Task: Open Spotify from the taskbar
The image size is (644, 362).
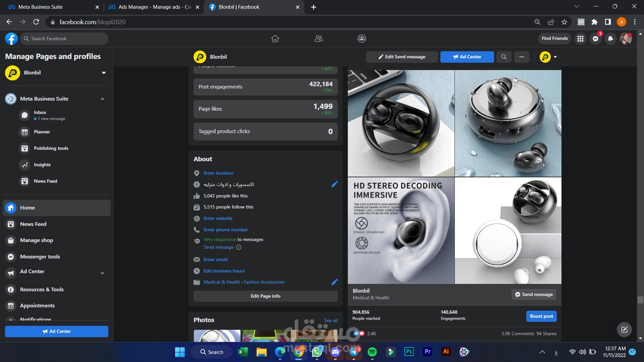Action: (x=372, y=352)
